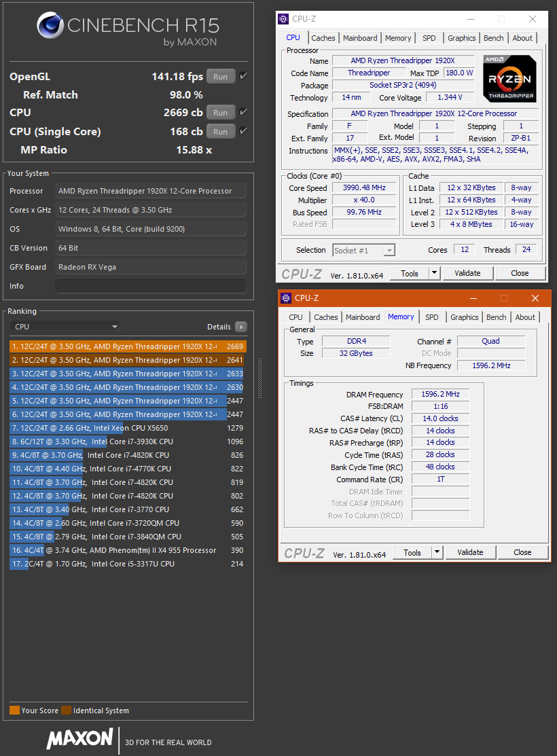Click the Core Speed 3990.48 MHz value
This screenshot has width=557, height=756.
364,188
